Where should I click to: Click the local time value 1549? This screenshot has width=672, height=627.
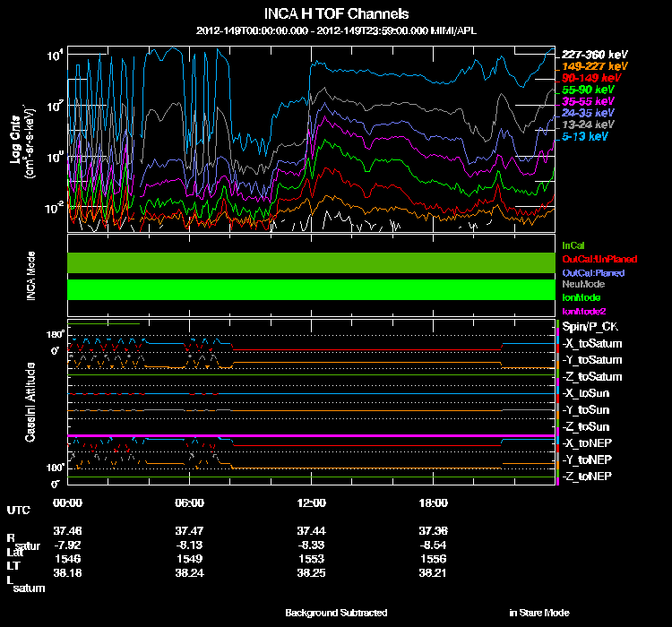189,559
